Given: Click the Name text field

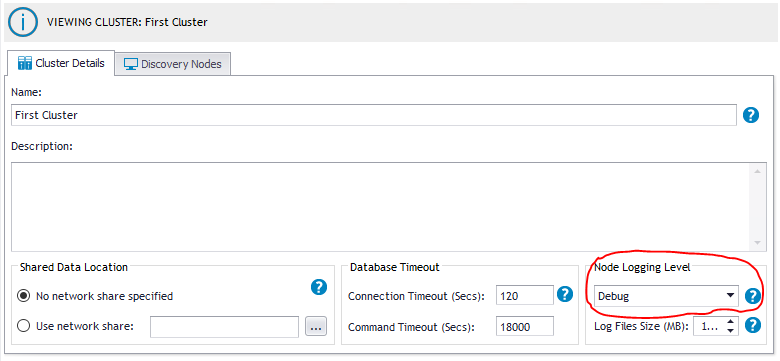Looking at the screenshot, I should click(x=374, y=115).
